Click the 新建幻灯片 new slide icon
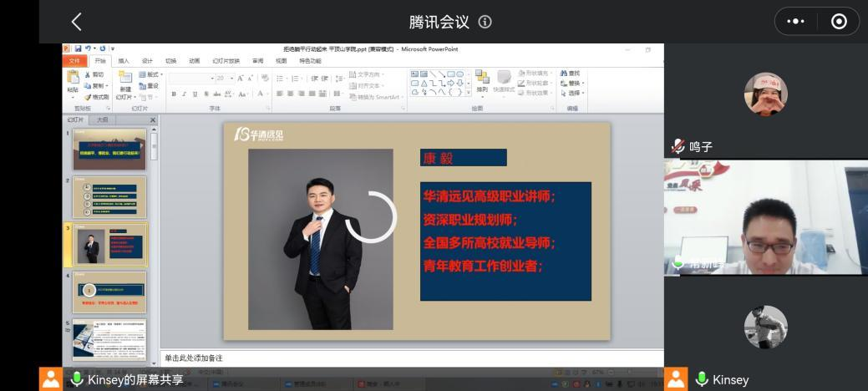 point(124,82)
